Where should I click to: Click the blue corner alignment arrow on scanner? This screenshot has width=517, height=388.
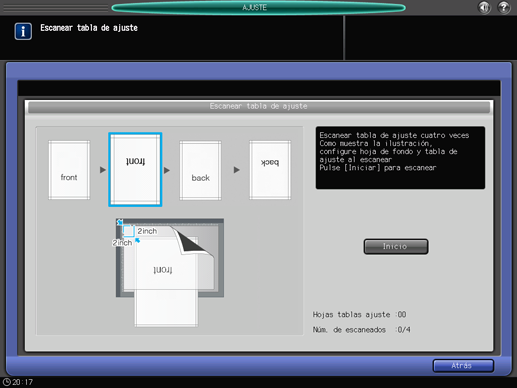coord(120,221)
